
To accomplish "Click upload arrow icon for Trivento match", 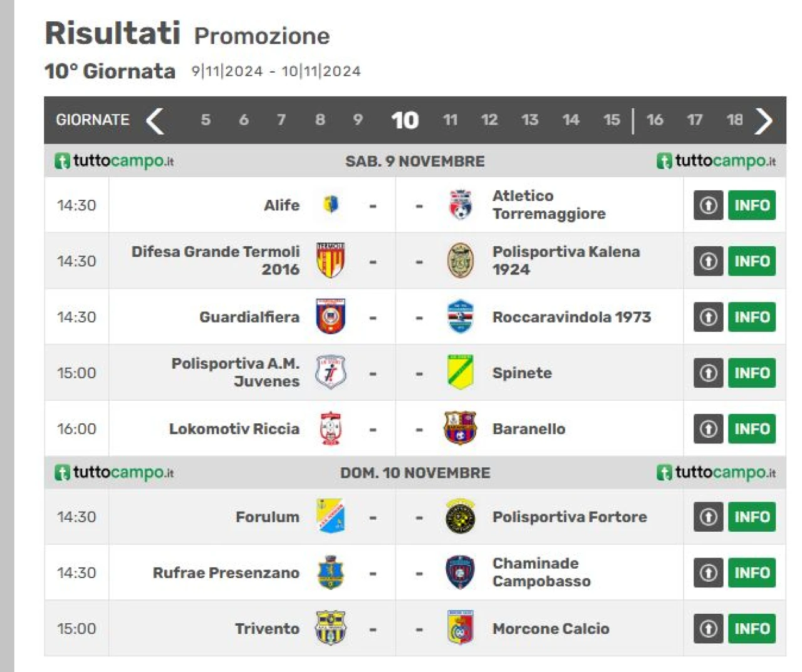I will click(x=709, y=628).
